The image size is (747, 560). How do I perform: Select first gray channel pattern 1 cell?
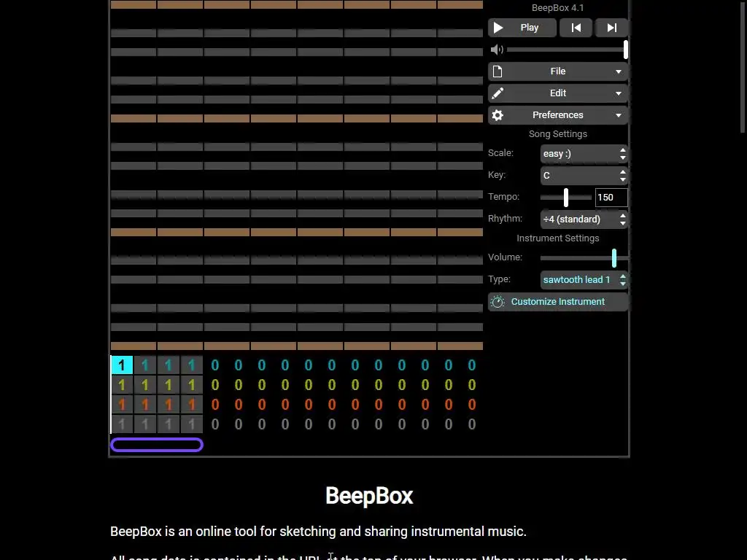pos(122,424)
